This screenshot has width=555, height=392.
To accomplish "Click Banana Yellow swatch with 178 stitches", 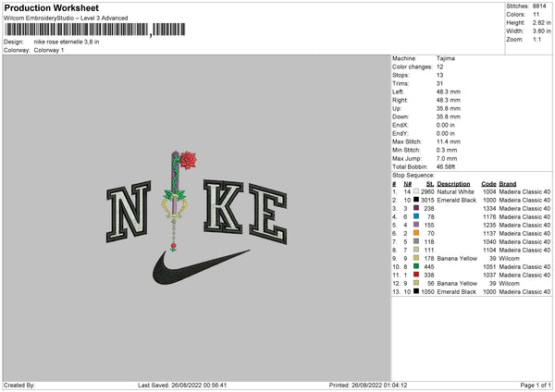I will pos(416,258).
